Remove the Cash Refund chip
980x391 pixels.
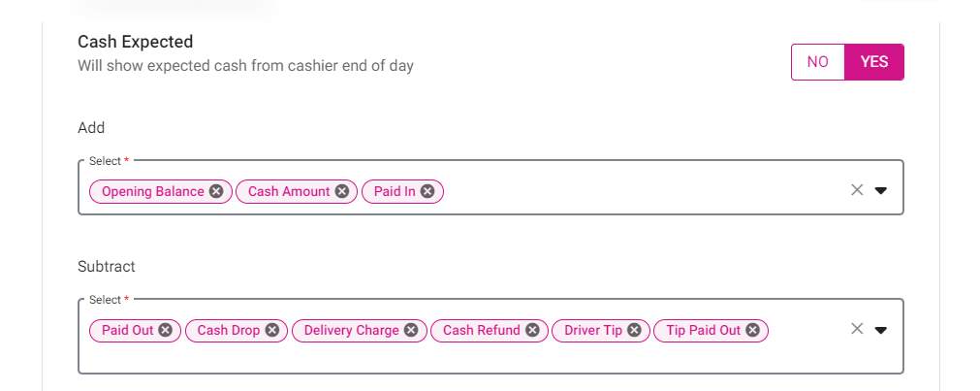click(532, 330)
